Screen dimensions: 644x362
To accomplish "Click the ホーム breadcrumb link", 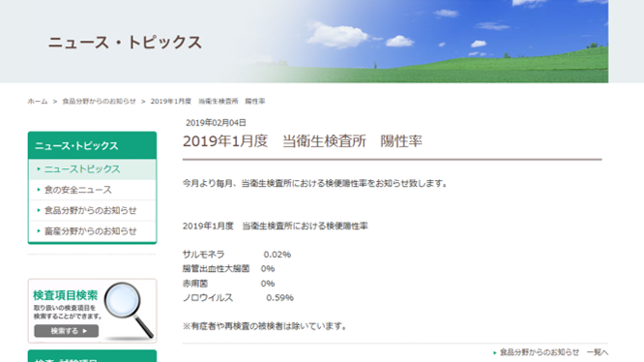I will (x=38, y=101).
